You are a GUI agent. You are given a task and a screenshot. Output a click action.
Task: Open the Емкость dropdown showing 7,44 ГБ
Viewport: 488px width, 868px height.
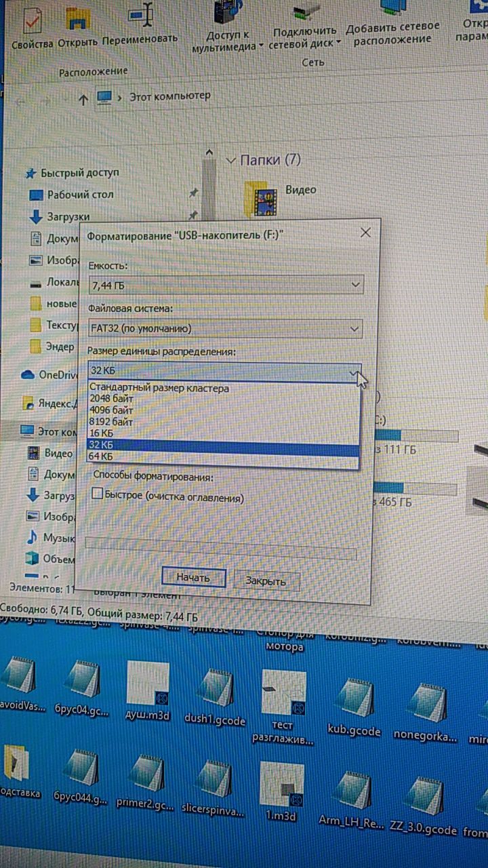pos(226,285)
